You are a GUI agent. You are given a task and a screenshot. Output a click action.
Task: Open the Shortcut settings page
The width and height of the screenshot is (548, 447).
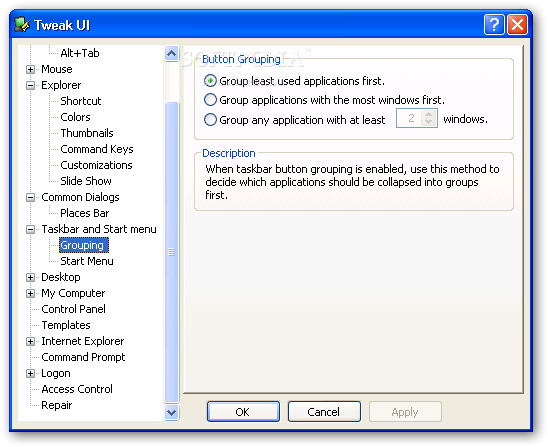(x=81, y=101)
